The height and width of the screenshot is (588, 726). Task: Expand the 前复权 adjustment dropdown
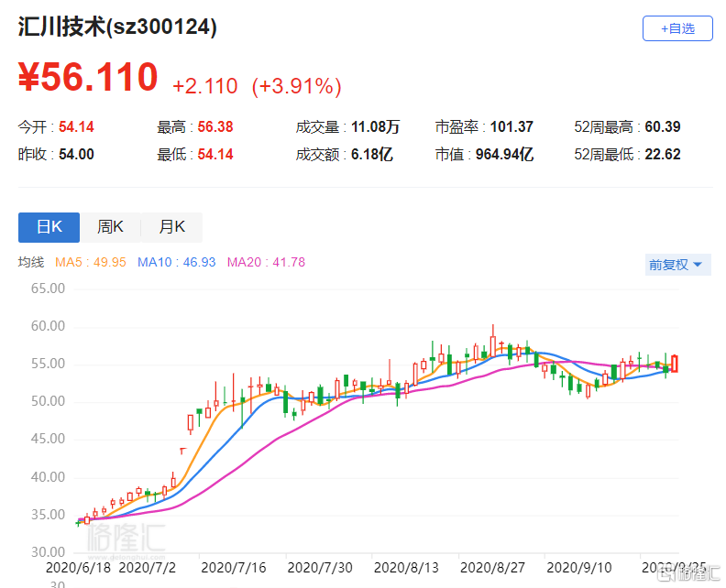677,265
